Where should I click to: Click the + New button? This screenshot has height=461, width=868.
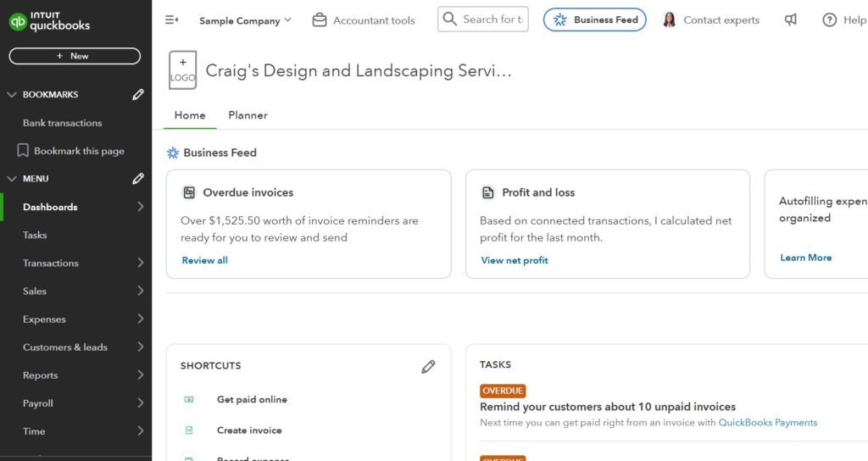pyautogui.click(x=75, y=56)
